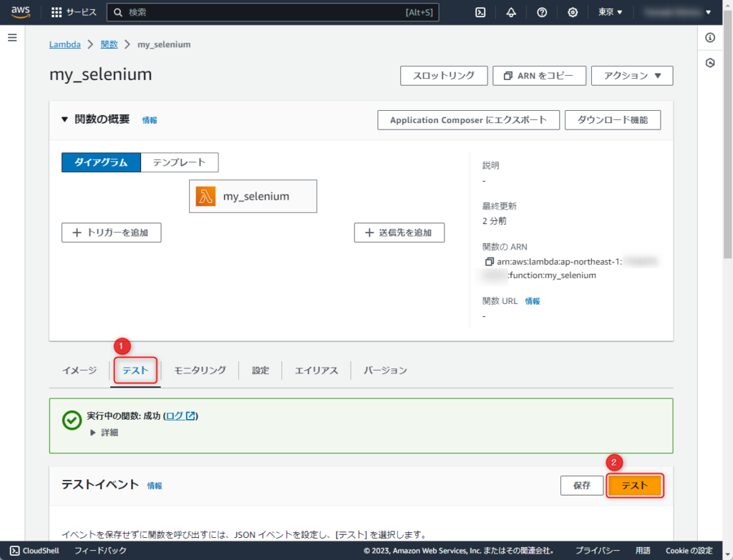Image resolution: width=733 pixels, height=560 pixels.
Task: Launch CloudShell from the top bar icon
Action: 480,13
